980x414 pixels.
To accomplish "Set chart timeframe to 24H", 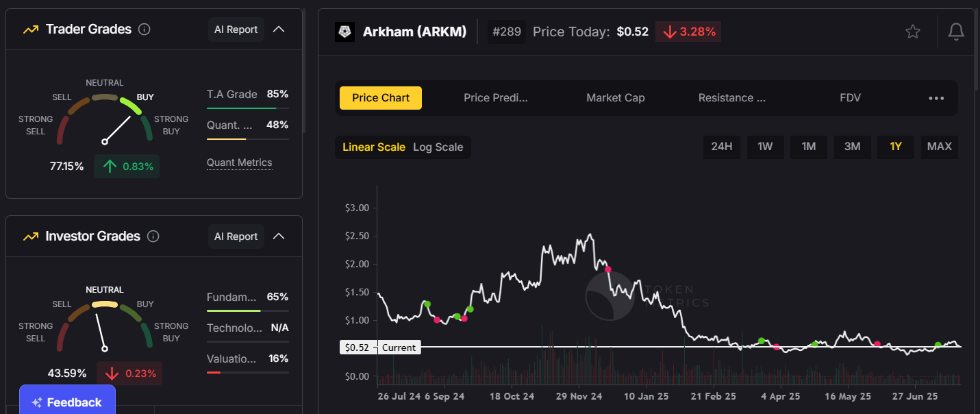I will click(722, 147).
